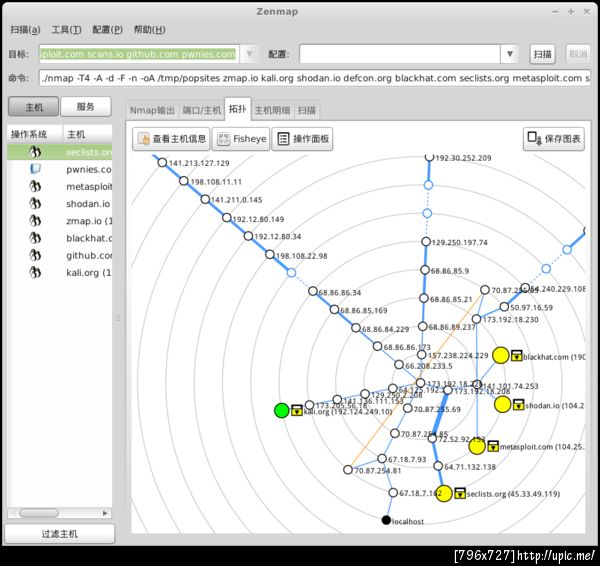Viewport: 600px width, 566px height.
Task: Open the 帮助(H) menu
Action: pos(150,29)
